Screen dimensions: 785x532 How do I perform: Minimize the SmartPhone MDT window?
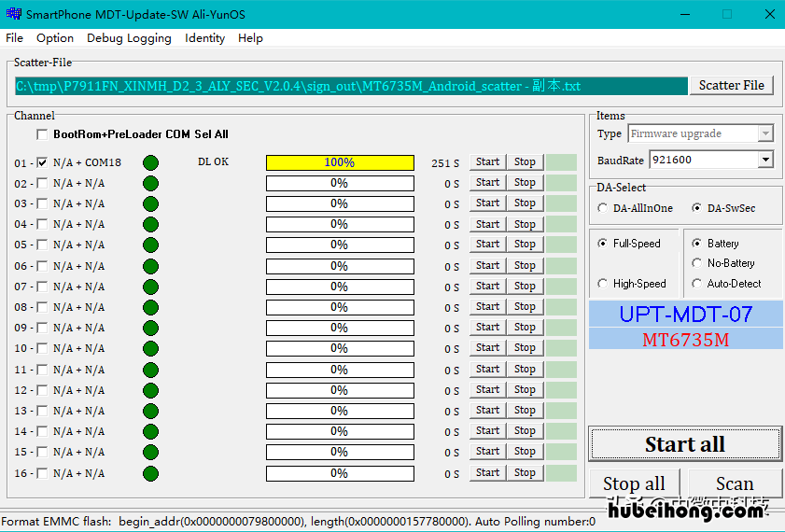[685, 14]
